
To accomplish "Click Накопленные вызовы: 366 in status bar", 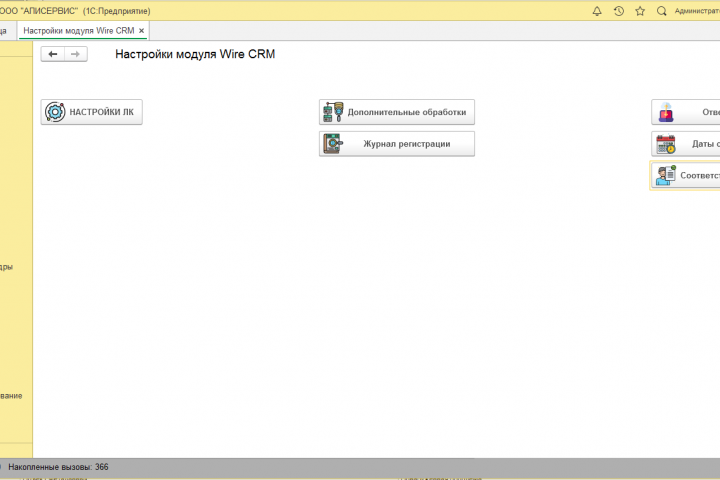I will 58,467.
